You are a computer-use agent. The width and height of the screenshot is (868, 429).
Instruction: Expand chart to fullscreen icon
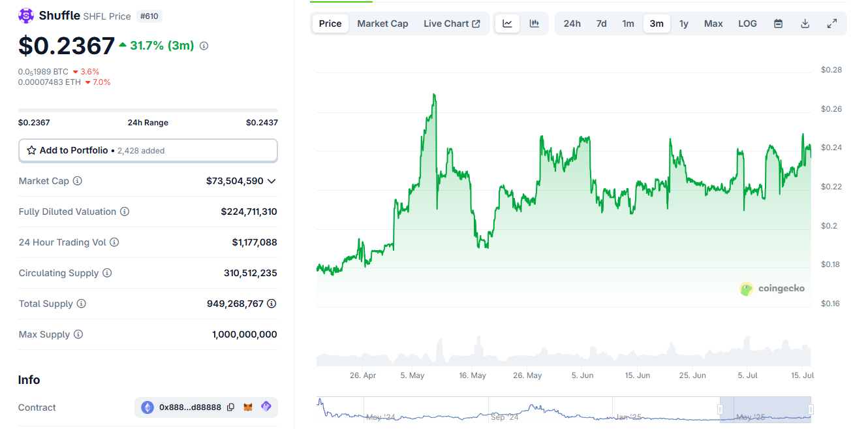coord(831,24)
